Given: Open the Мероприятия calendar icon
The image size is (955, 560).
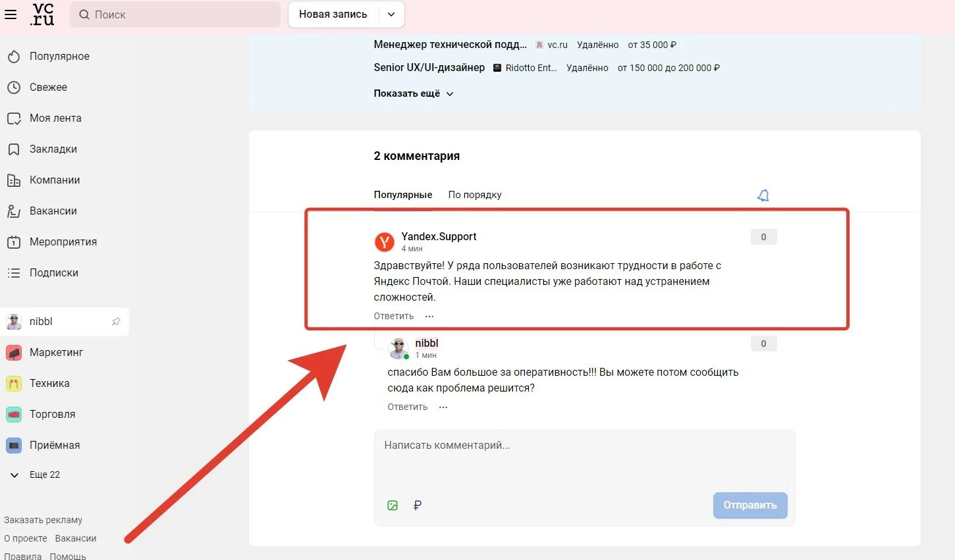Looking at the screenshot, I should tap(14, 242).
